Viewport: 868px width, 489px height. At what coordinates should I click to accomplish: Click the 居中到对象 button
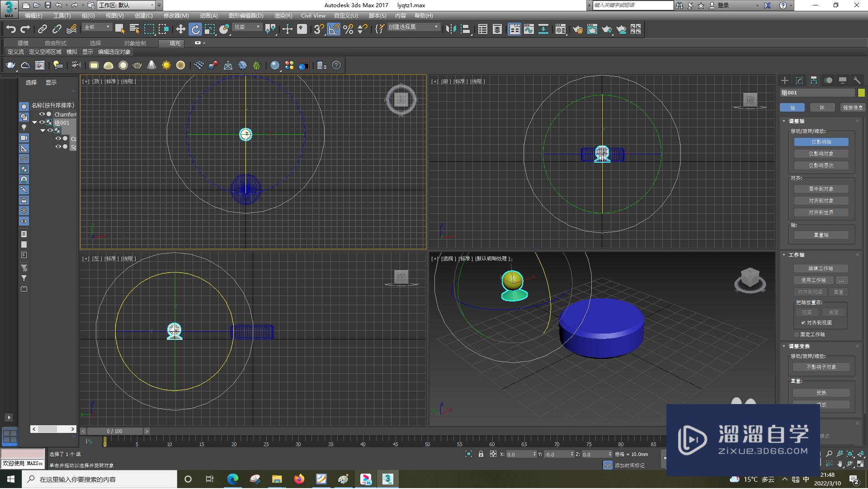point(821,189)
